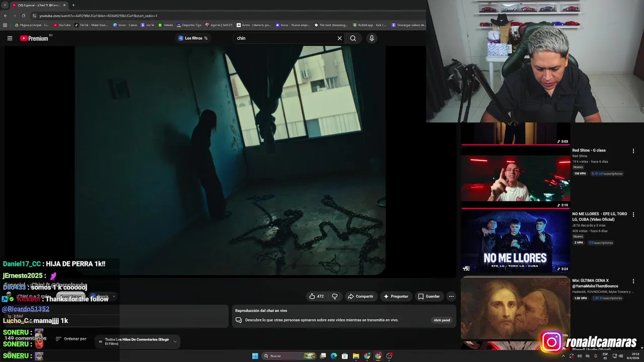Open the Kicklet.app bookmark
Viewport: 644px width, 362px height.
point(370,25)
